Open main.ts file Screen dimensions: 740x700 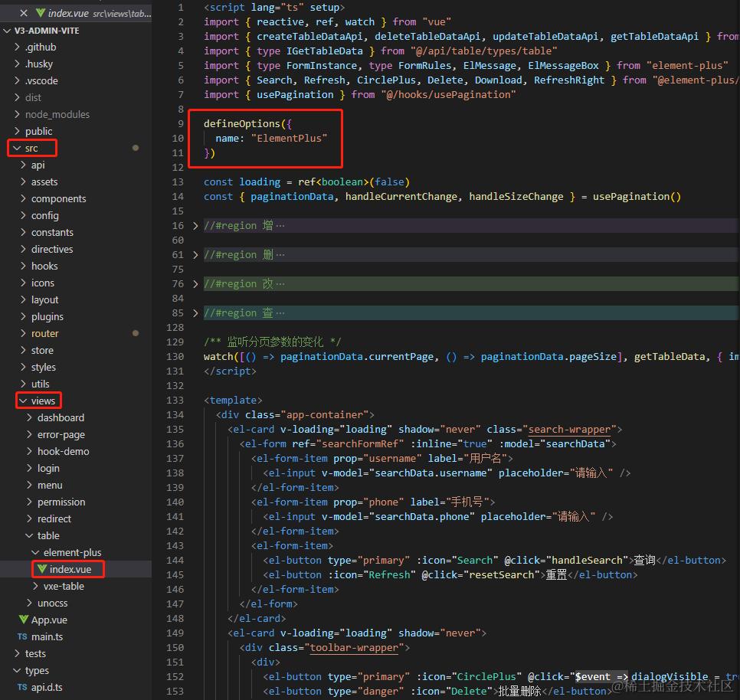tap(47, 636)
